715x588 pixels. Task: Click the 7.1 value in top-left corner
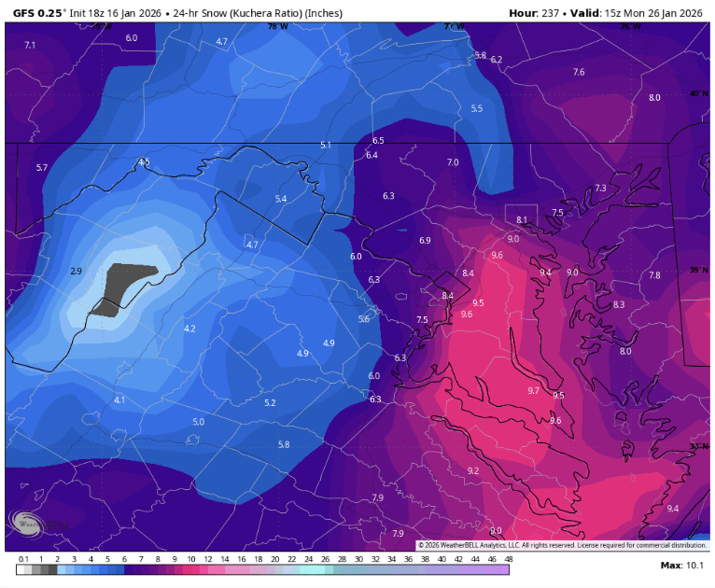pos(30,45)
